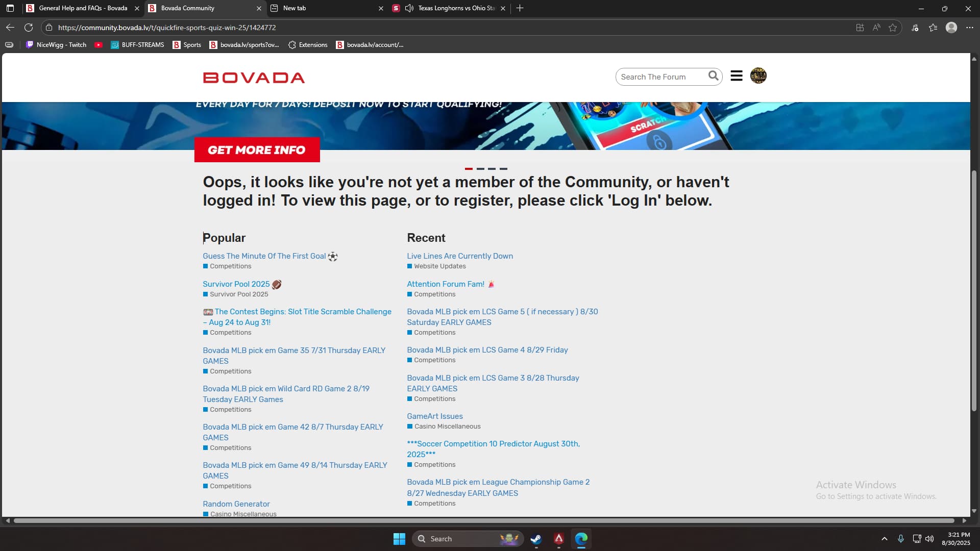Switch to General Help and FAQs tab
Screen dimensions: 980x551
coord(83,8)
